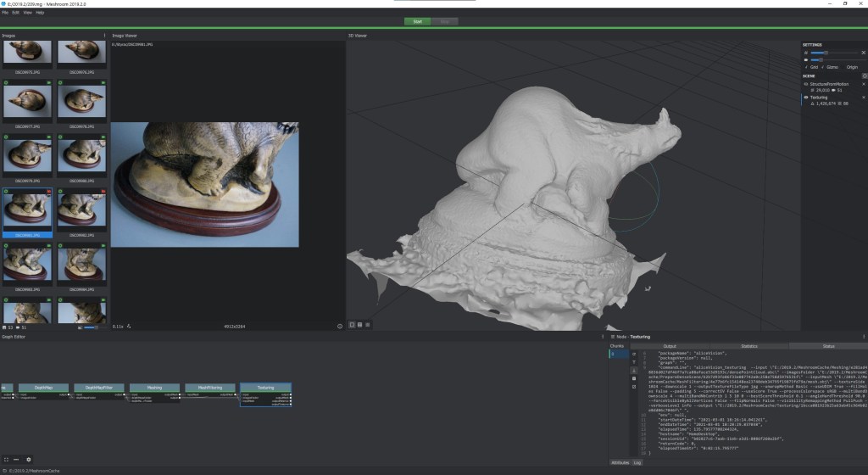Open the File menu
868x475 pixels.
pyautogui.click(x=5, y=13)
